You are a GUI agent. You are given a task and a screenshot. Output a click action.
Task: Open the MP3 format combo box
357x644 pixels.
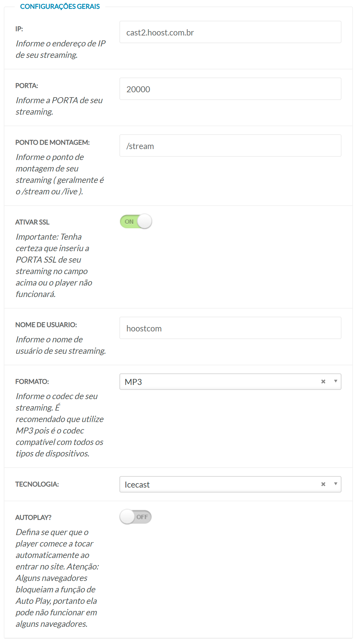(218, 382)
